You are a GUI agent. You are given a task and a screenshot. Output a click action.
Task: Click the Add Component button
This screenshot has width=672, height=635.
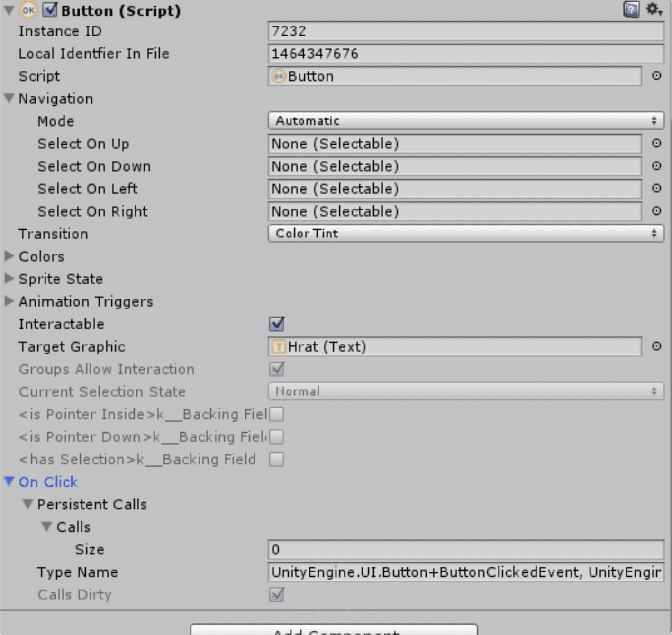coord(334,629)
